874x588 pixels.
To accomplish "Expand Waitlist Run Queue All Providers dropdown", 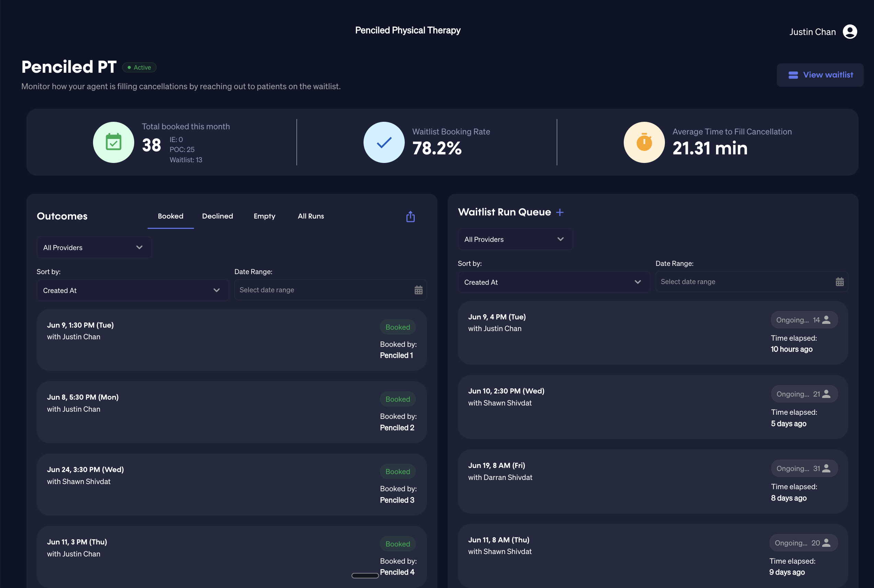I will click(515, 239).
